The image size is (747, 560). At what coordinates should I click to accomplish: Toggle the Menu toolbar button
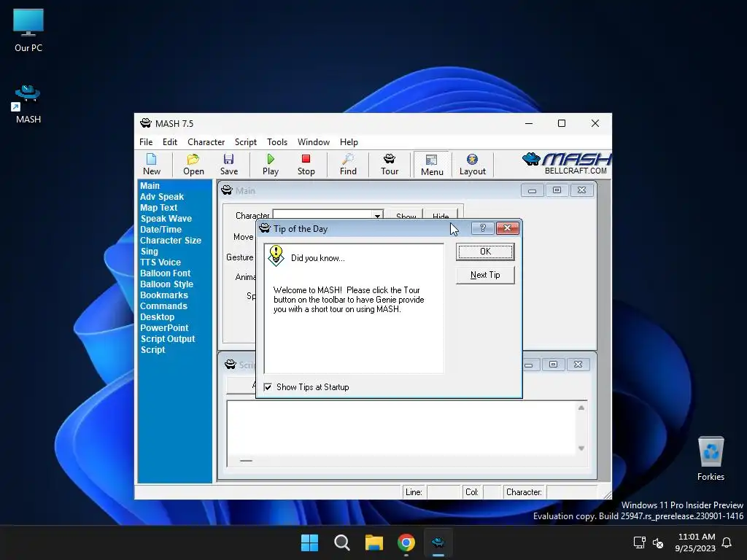coord(432,165)
